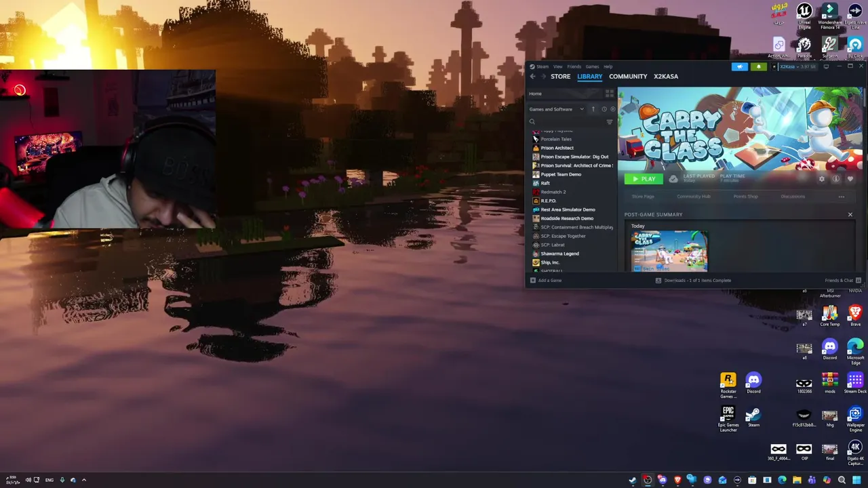Check cloud sync status icon
This screenshot has width=868, height=488.
(x=673, y=179)
